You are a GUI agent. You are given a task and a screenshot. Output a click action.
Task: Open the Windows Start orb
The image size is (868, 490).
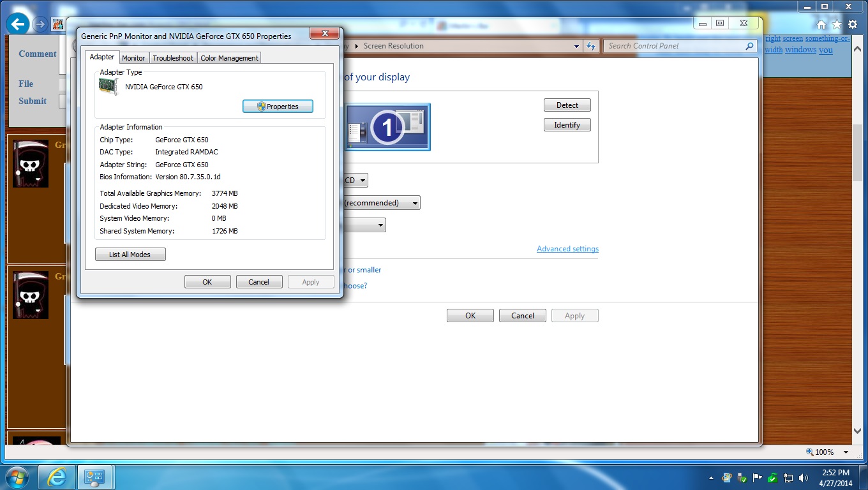[x=16, y=477]
